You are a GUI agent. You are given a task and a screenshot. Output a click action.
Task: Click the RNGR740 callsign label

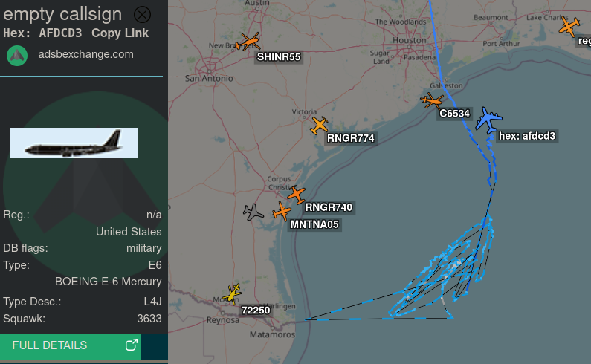coord(329,207)
